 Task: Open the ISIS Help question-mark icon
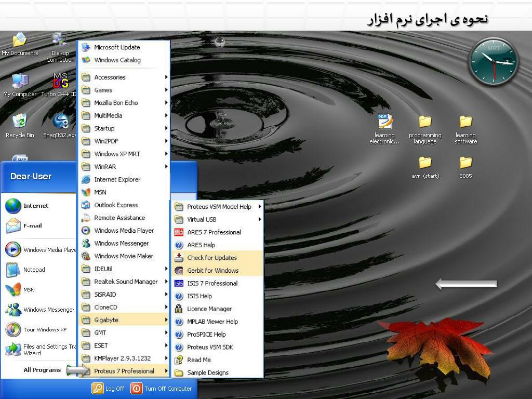[179, 296]
